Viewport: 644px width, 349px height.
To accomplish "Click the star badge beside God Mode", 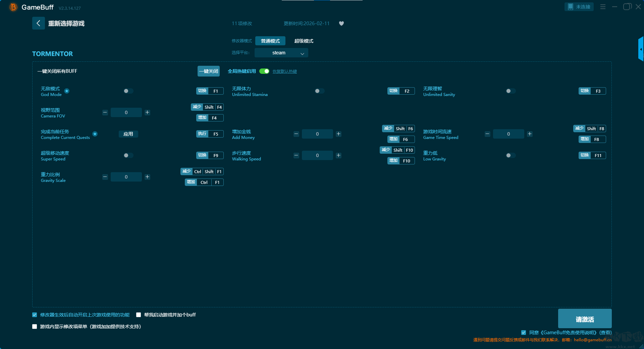I will tap(67, 91).
